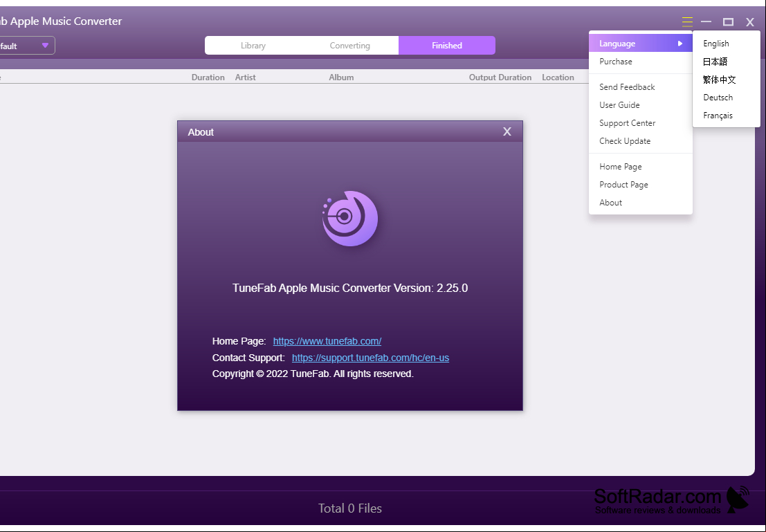Click the version text 'TuneFab Apple Music Converter Version: 2.25.0'
This screenshot has width=766, height=532.
click(349, 288)
